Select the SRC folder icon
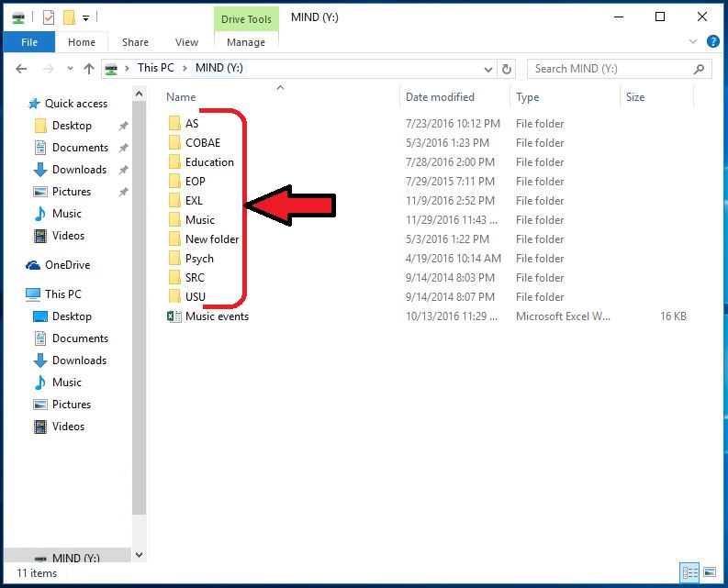The image size is (728, 588). coord(174,278)
